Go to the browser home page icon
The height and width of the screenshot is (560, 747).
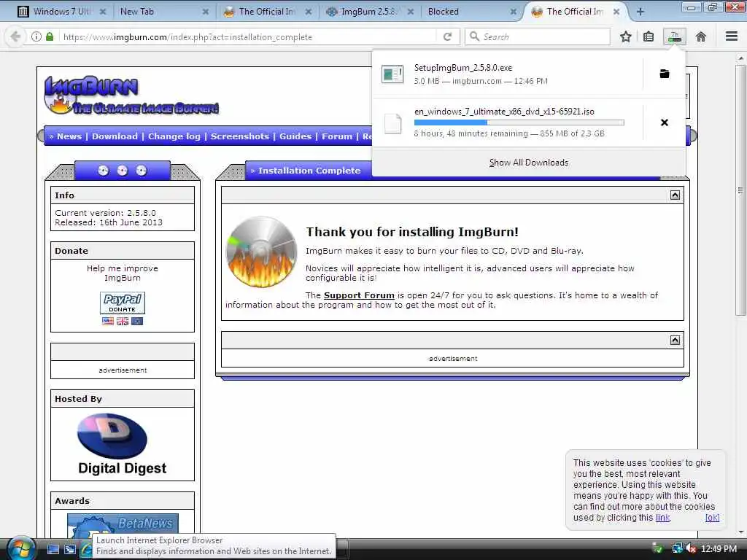click(x=701, y=36)
